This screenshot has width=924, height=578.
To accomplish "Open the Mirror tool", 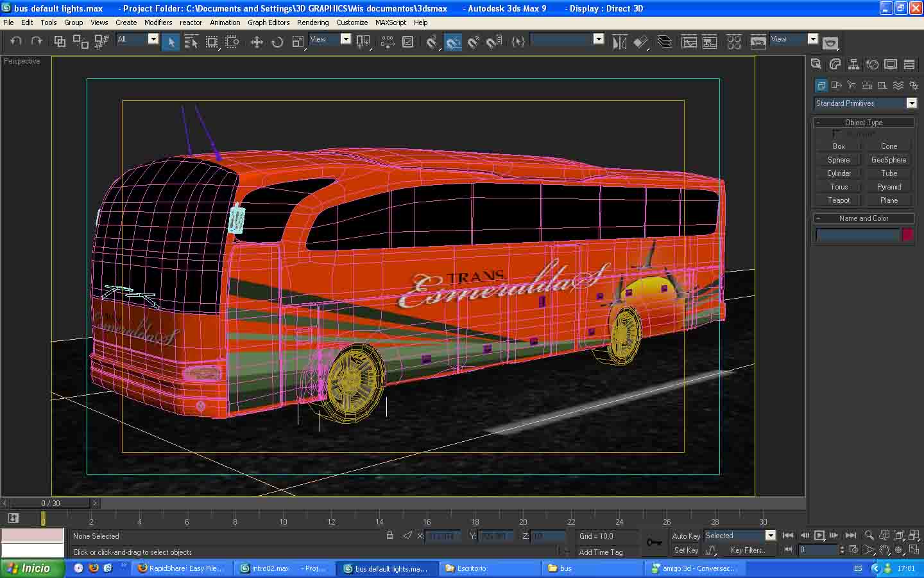I will tap(619, 42).
